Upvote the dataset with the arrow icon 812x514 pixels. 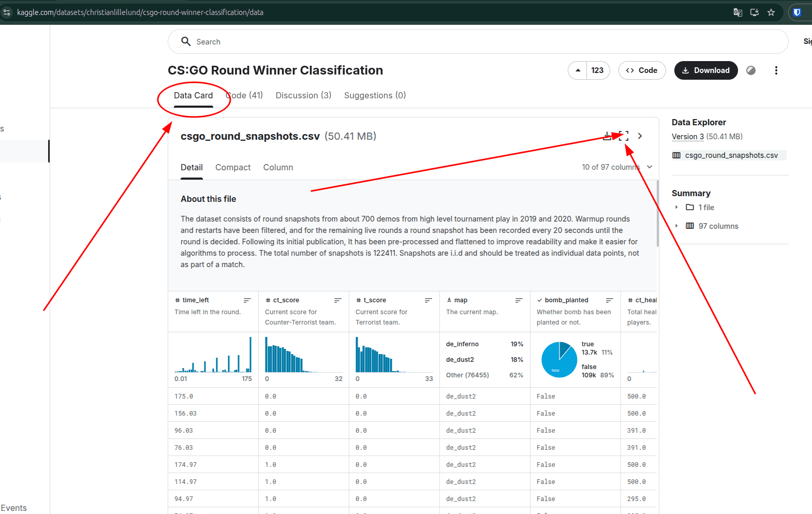578,70
